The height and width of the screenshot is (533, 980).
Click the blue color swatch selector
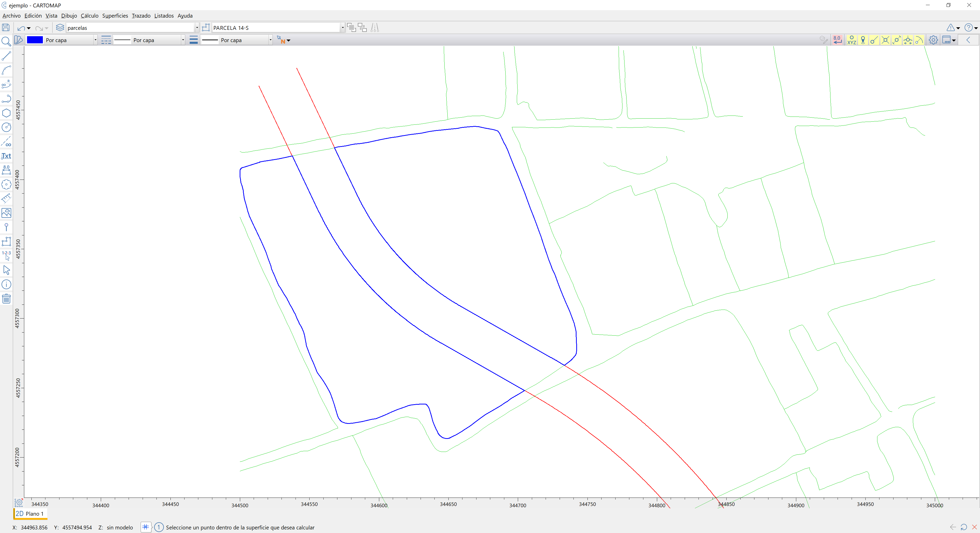pos(35,40)
